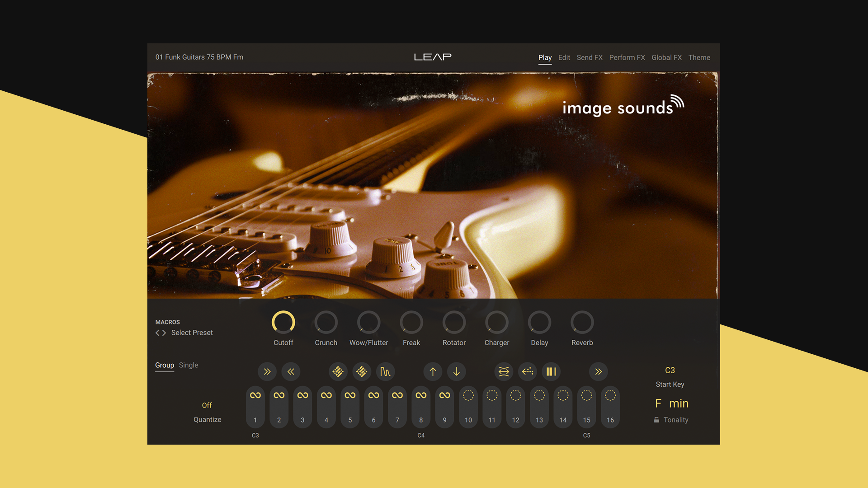
Task: Open the Perform FX page
Action: (x=627, y=57)
